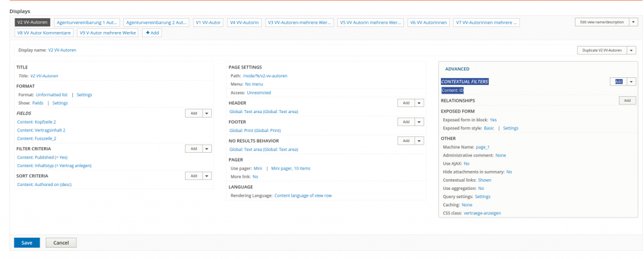Viewport: 644px width, 259px height.
Task: Open dropdown arrow beside Edit view name/description
Action: (633, 22)
